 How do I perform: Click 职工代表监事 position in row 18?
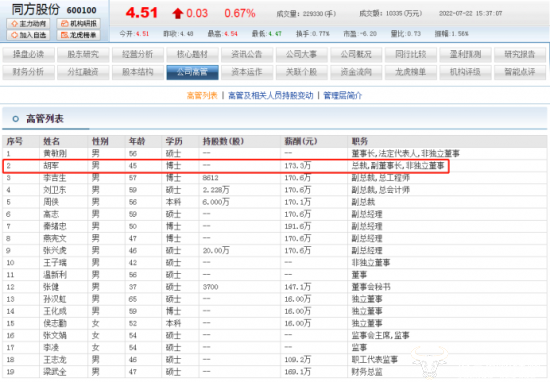375,360
